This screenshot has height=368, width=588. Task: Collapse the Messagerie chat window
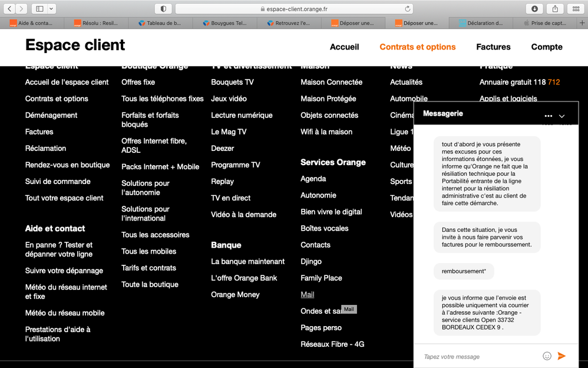[562, 116]
